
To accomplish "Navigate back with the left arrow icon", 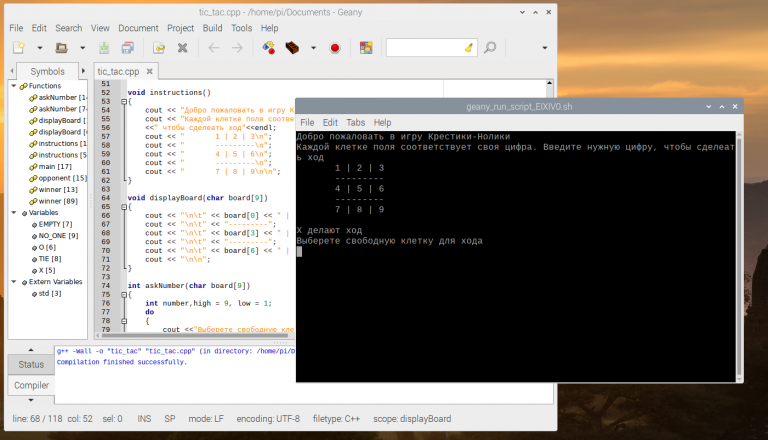I will [x=214, y=48].
